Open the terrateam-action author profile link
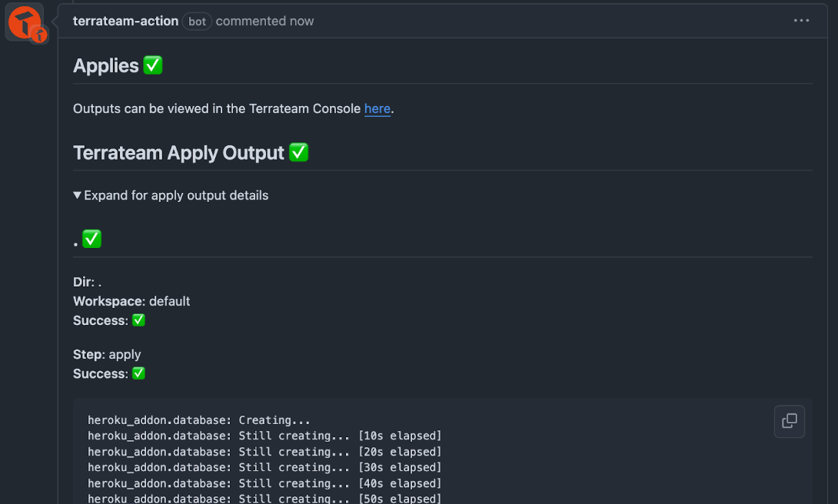This screenshot has height=504, width=838. pos(125,21)
